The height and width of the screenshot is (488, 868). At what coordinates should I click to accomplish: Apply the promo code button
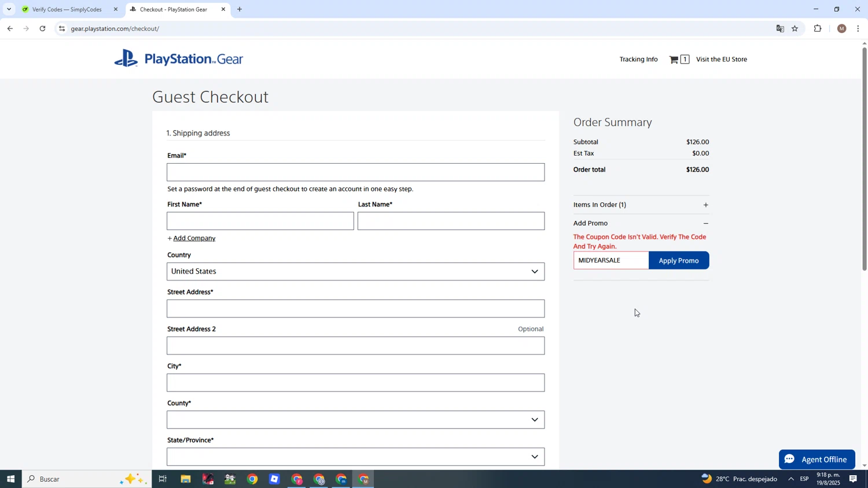click(679, 261)
